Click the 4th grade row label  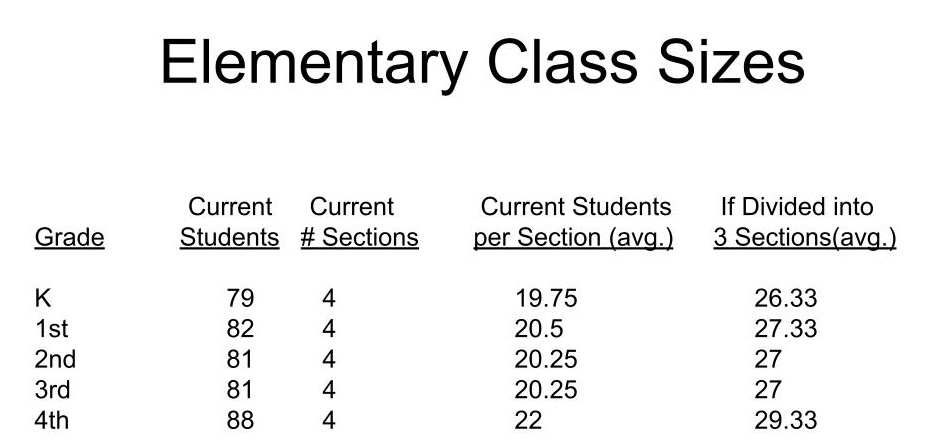click(x=52, y=421)
